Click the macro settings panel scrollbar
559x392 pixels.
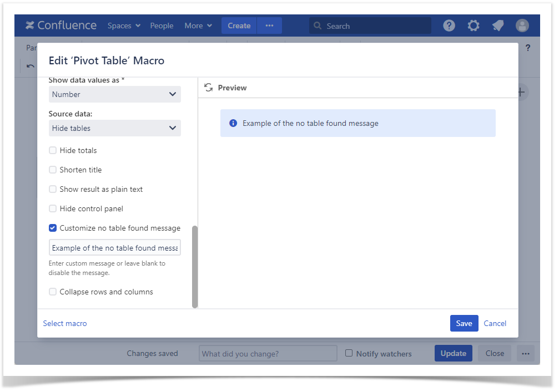point(194,266)
